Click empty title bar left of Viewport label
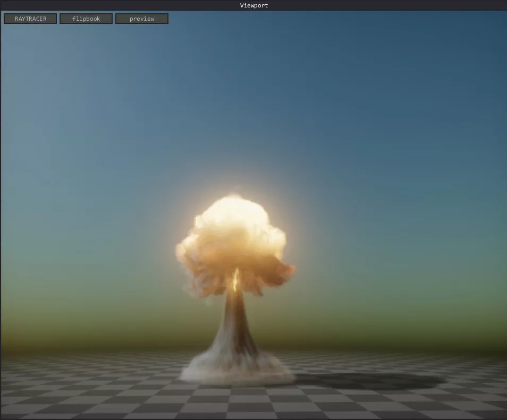This screenshot has height=420, width=507. pyautogui.click(x=106, y=5)
